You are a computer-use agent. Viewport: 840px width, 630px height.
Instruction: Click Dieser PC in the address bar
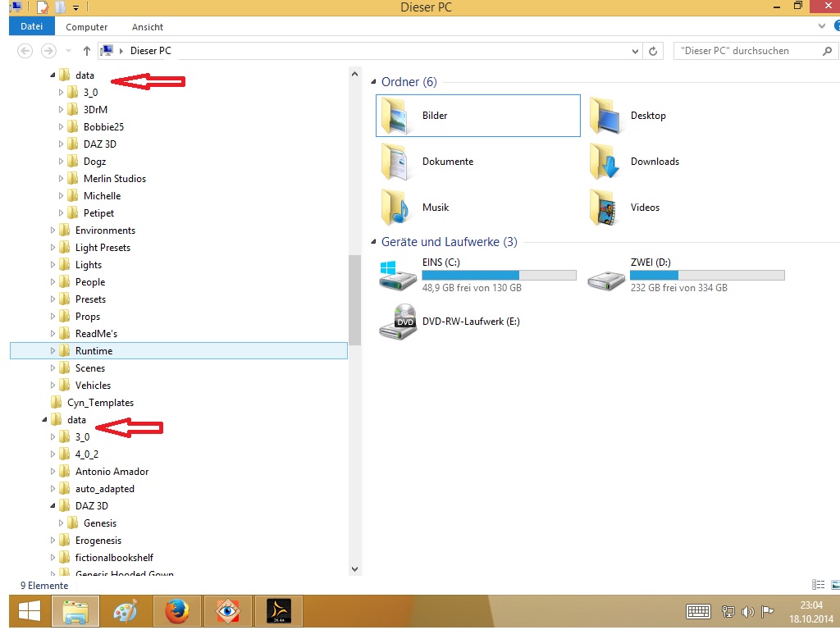point(151,51)
